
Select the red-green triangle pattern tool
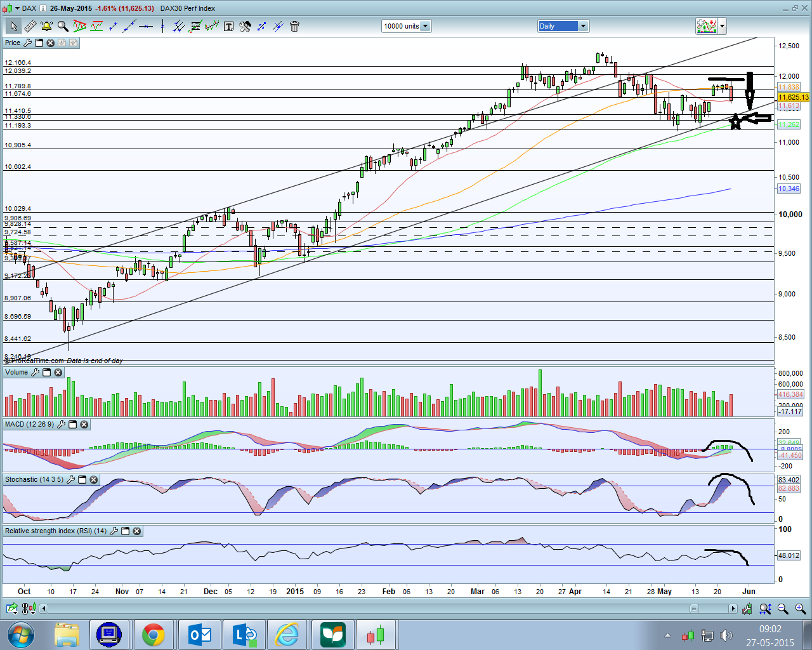click(80, 26)
